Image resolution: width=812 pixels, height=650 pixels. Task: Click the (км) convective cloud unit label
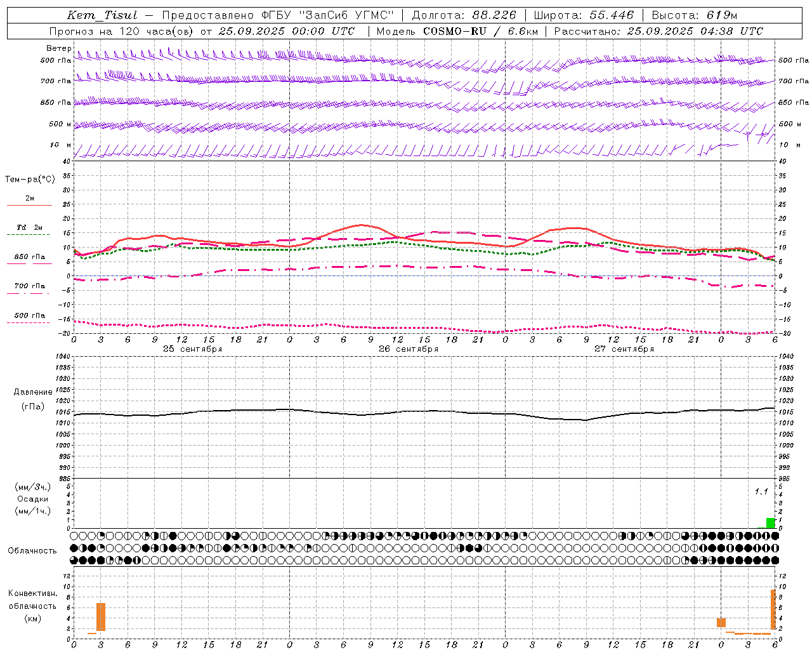(32, 618)
